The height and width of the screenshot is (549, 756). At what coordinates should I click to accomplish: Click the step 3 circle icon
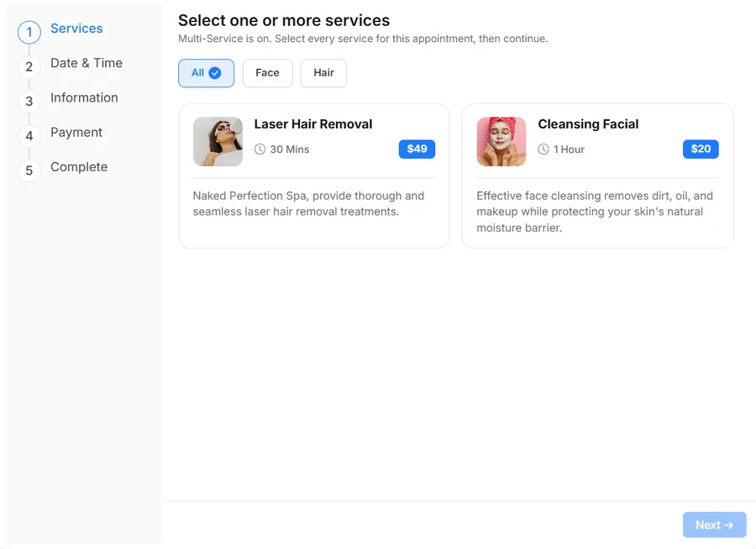coord(29,102)
